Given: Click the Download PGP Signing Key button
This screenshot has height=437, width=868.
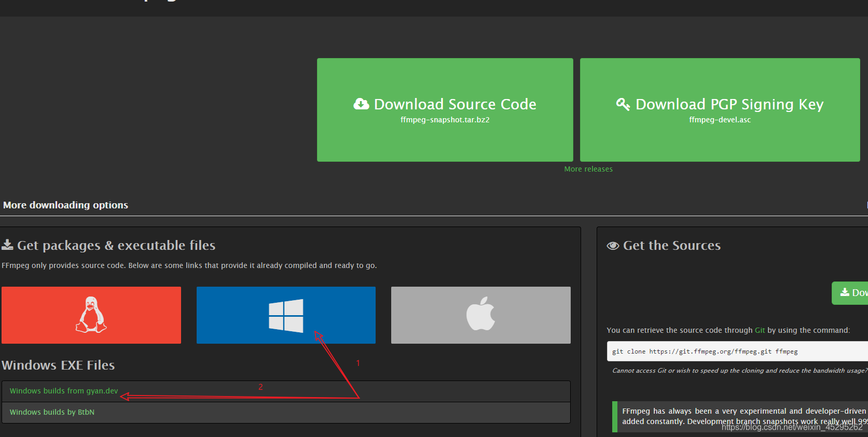Looking at the screenshot, I should point(720,110).
